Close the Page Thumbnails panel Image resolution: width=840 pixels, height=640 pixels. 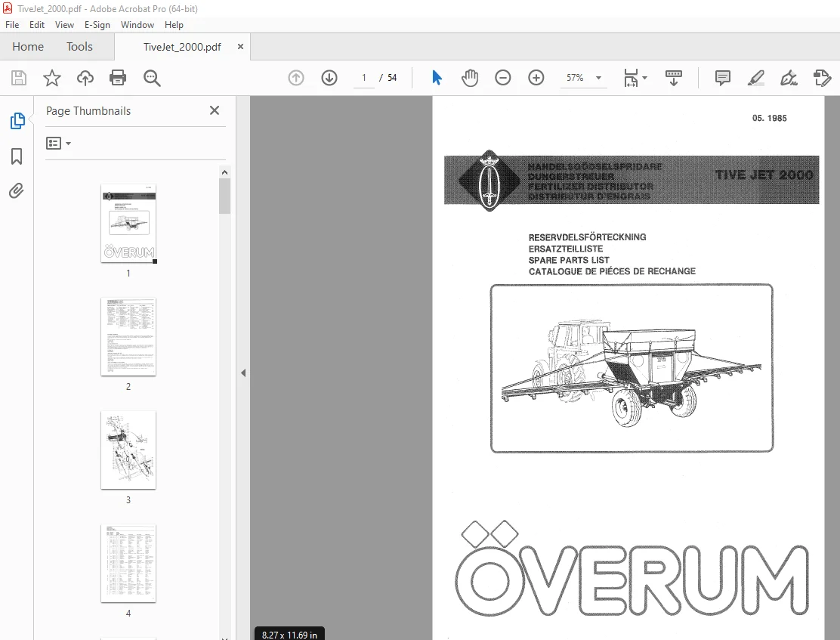click(215, 110)
